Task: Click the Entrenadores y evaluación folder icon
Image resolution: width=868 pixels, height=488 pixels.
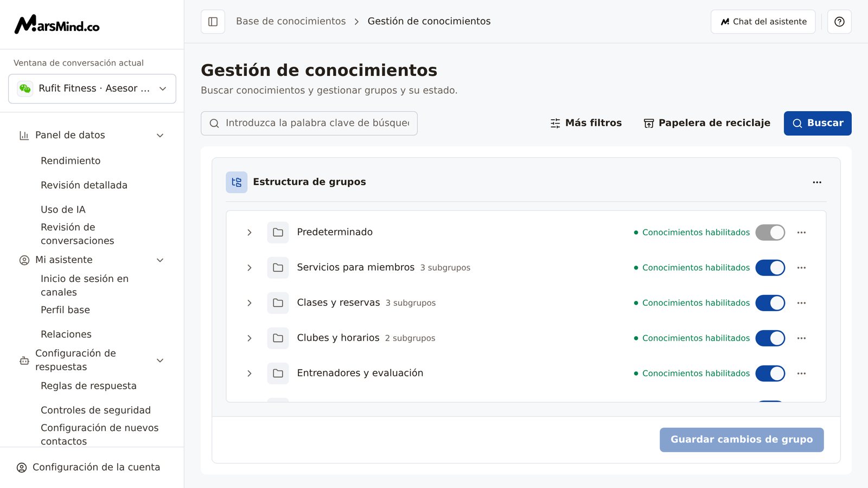Action: click(x=278, y=373)
